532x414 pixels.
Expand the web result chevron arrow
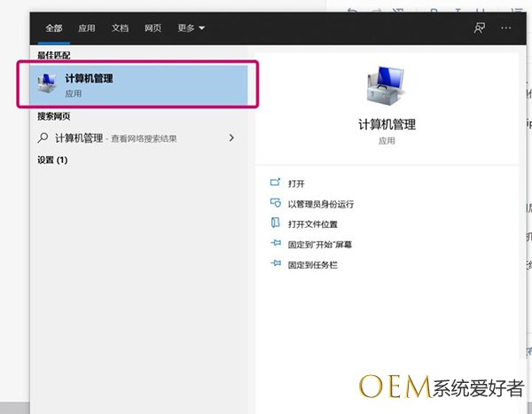[x=231, y=138]
